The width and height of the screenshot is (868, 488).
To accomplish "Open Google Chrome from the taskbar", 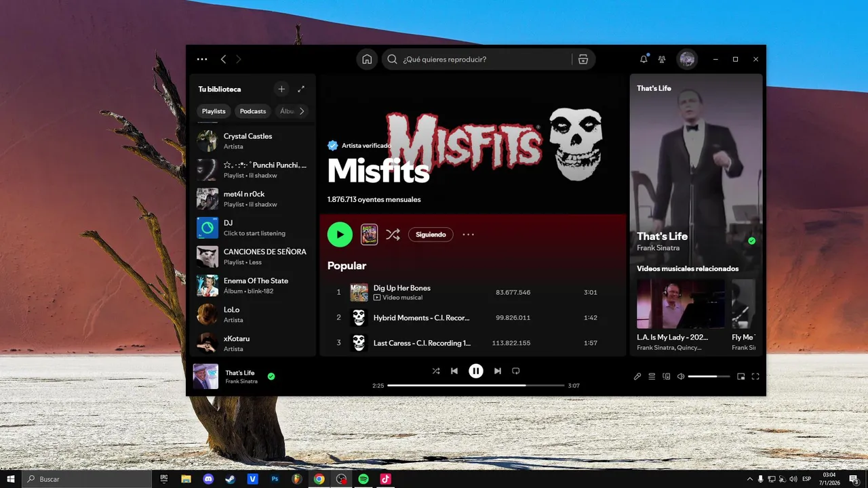I will tap(319, 479).
